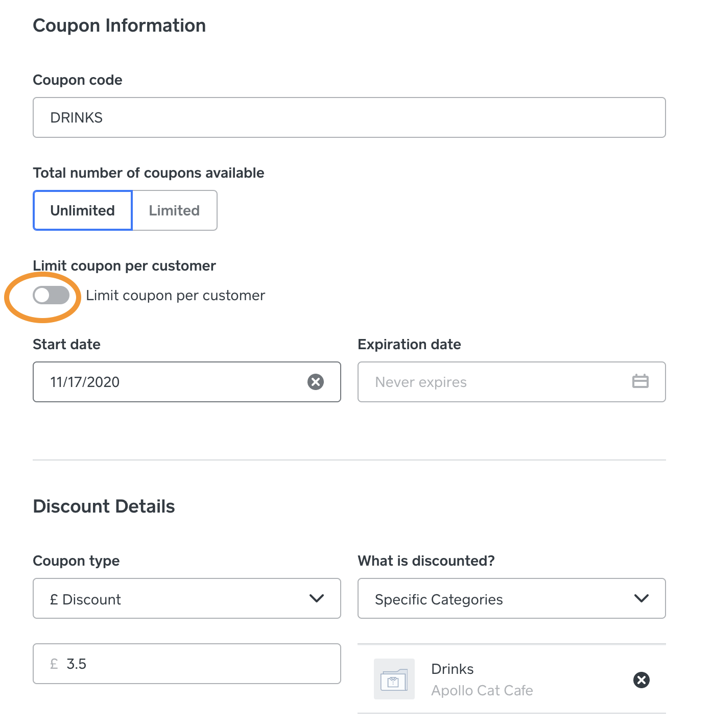Open the "What is discounted?" dropdown
This screenshot has width=712, height=728.
click(x=511, y=598)
